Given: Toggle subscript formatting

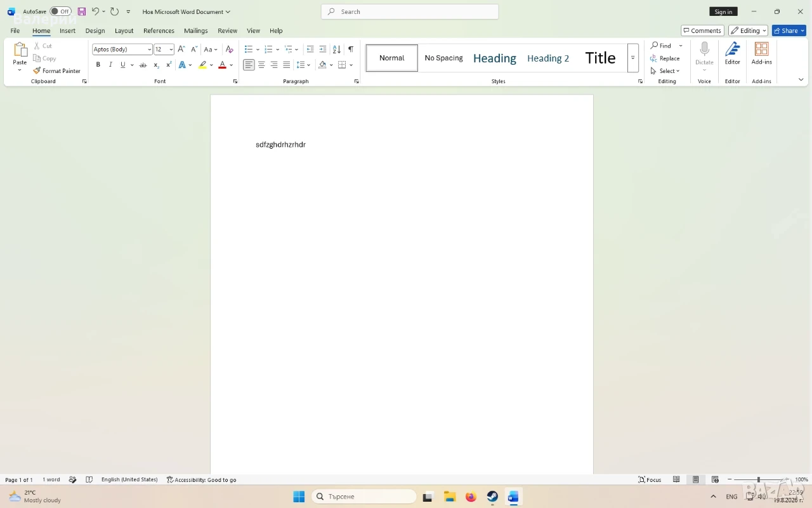Looking at the screenshot, I should [x=156, y=65].
